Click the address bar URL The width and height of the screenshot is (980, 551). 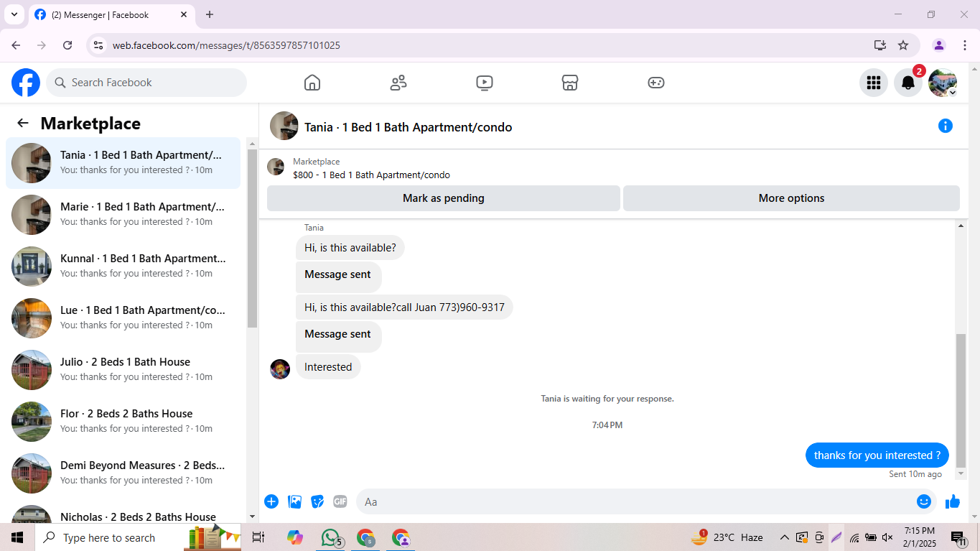226,45
